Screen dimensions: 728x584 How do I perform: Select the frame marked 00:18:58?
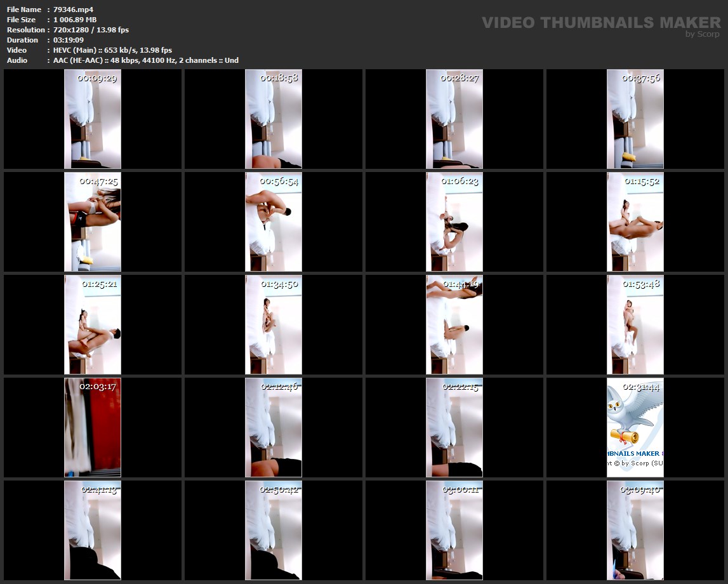click(x=274, y=119)
